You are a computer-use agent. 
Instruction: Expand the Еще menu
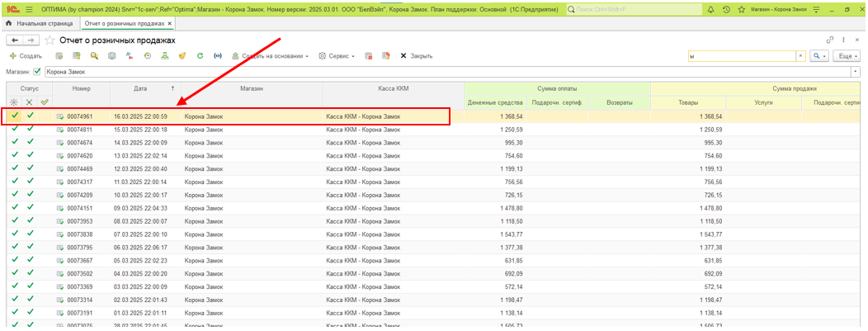(847, 56)
